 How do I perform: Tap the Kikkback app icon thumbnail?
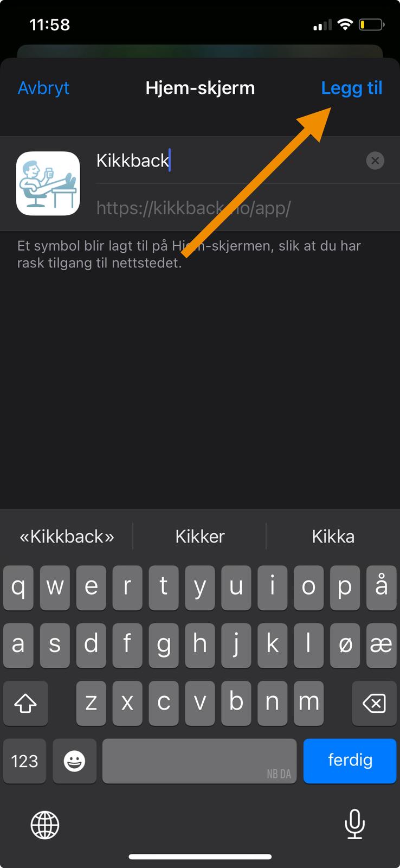48,183
